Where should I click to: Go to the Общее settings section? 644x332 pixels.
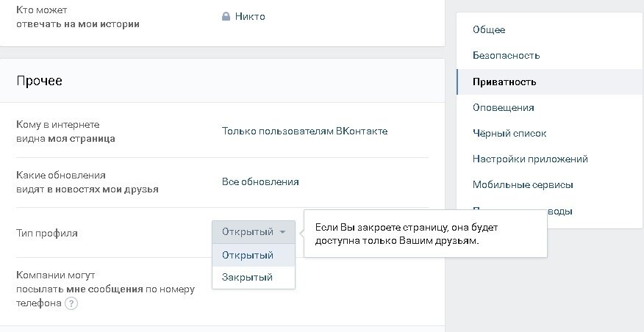pos(489,29)
